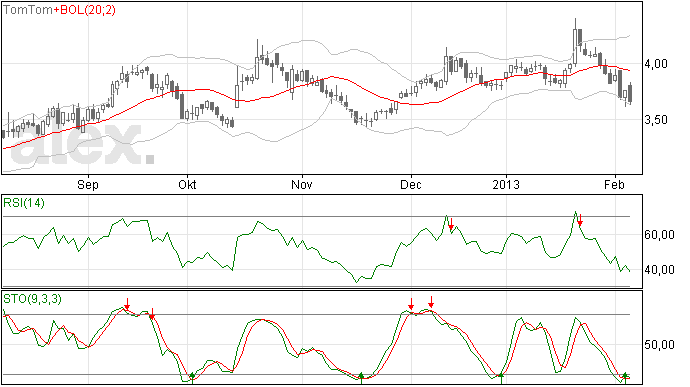The width and height of the screenshot is (690, 387).
Task: Select the Sep date axis label
Action: (x=88, y=184)
